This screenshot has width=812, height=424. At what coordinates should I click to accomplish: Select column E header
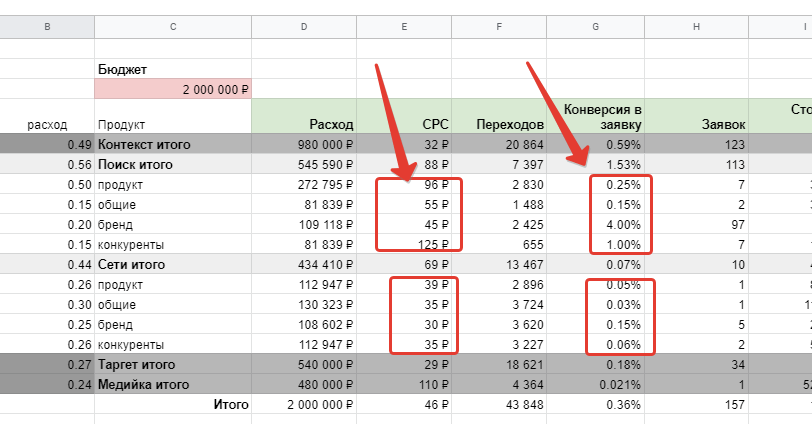[x=404, y=27]
